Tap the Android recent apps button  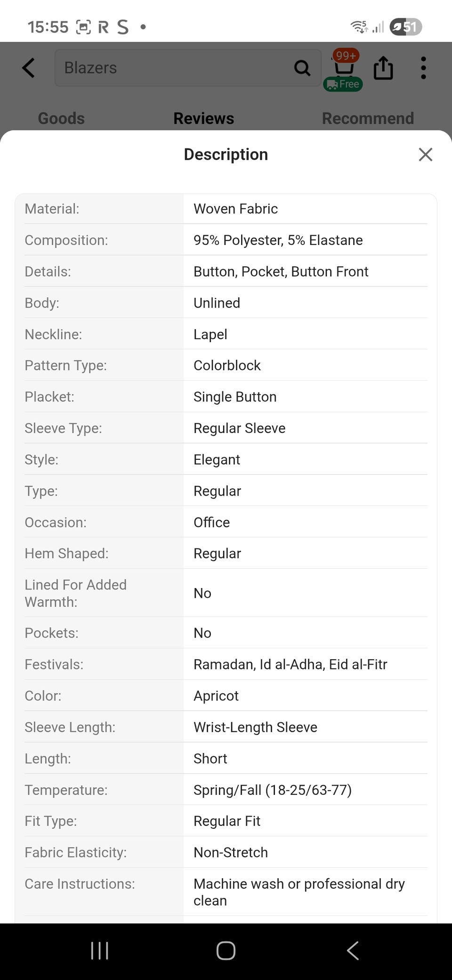[x=99, y=951]
